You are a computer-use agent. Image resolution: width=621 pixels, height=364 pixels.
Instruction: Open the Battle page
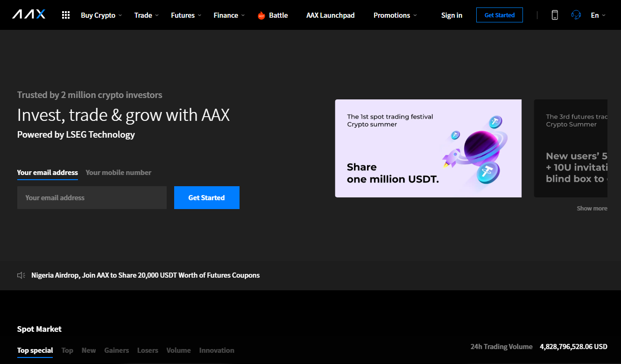pyautogui.click(x=278, y=15)
